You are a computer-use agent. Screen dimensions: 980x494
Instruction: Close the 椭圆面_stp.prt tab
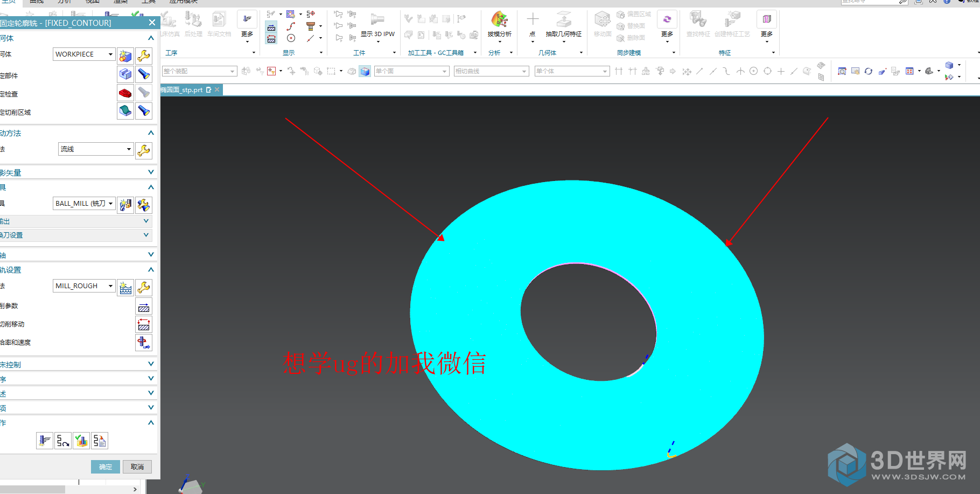click(217, 89)
